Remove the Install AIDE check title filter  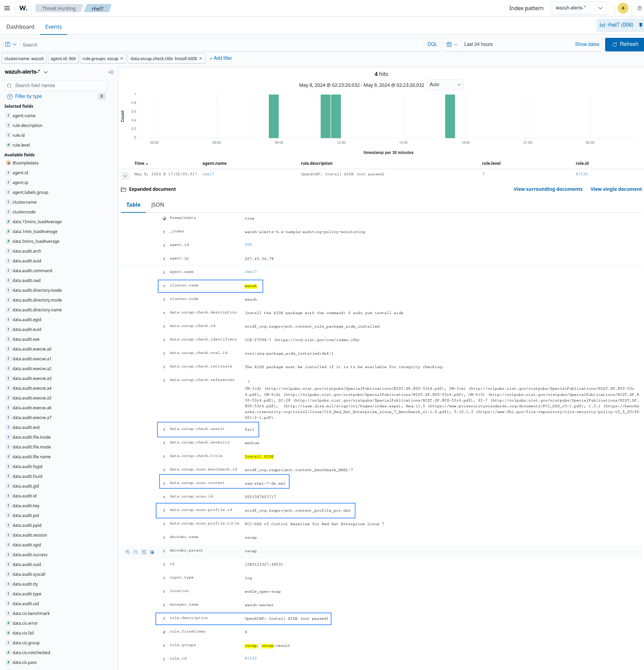tap(201, 58)
